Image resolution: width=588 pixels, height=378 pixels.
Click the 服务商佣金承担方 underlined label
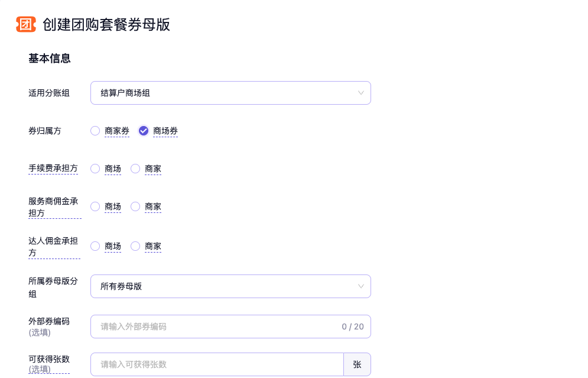(53, 207)
